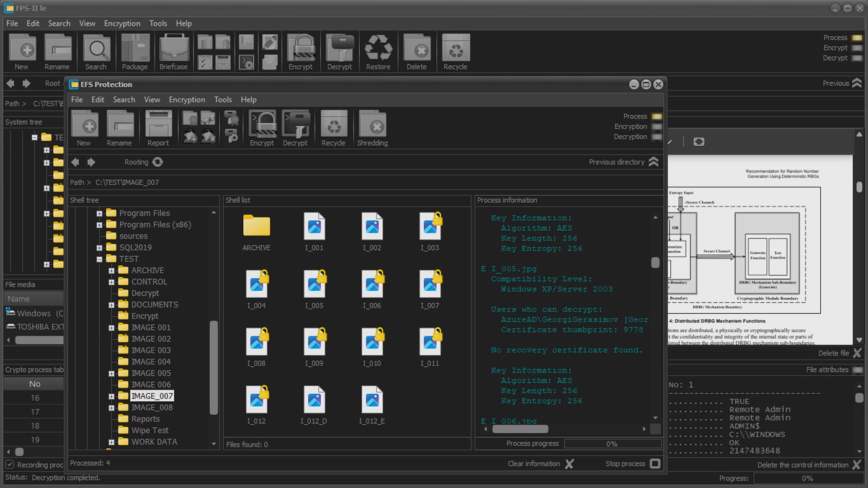The image size is (868, 488).
Task: Open the Report tool
Action: [158, 127]
